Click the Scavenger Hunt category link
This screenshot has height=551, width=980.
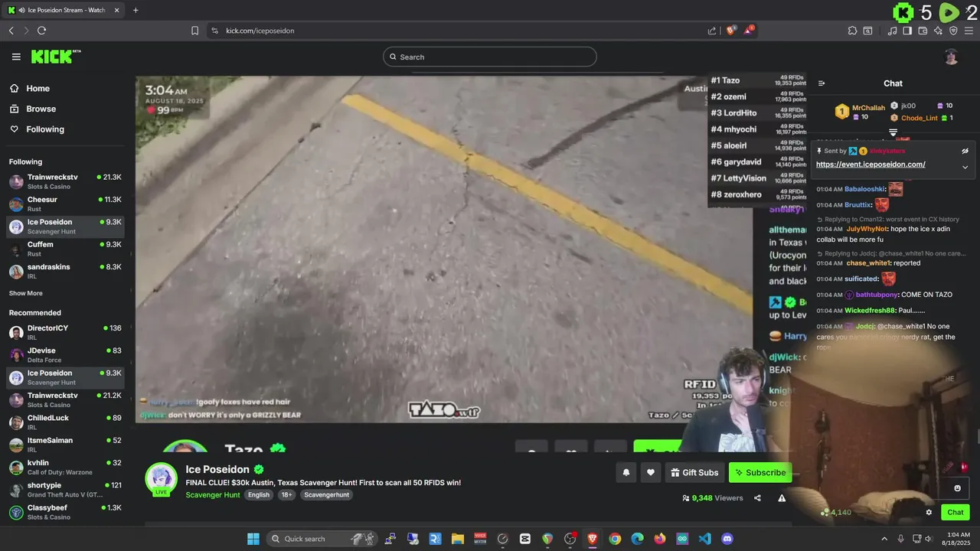(213, 495)
